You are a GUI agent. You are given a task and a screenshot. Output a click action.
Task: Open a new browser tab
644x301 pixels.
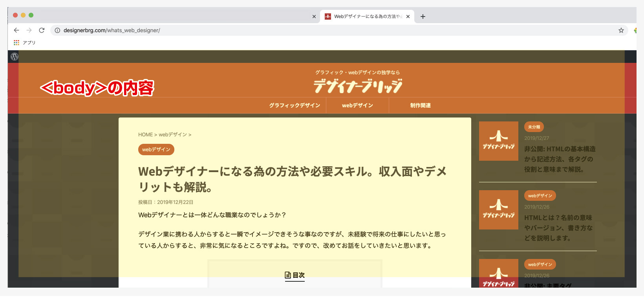423,17
